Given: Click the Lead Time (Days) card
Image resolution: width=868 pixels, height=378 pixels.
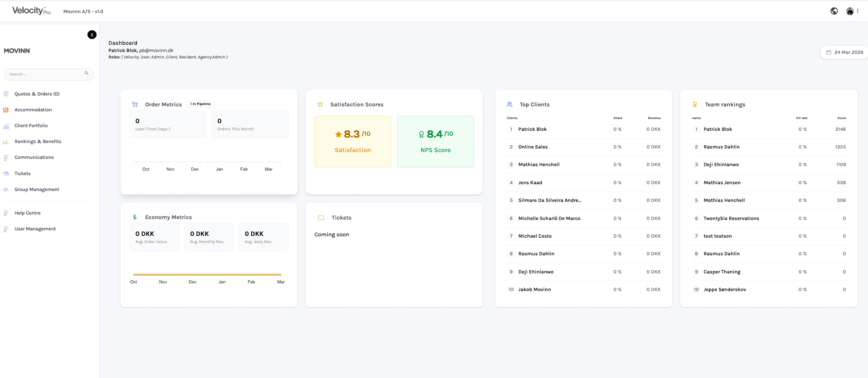Looking at the screenshot, I should pyautogui.click(x=168, y=124).
